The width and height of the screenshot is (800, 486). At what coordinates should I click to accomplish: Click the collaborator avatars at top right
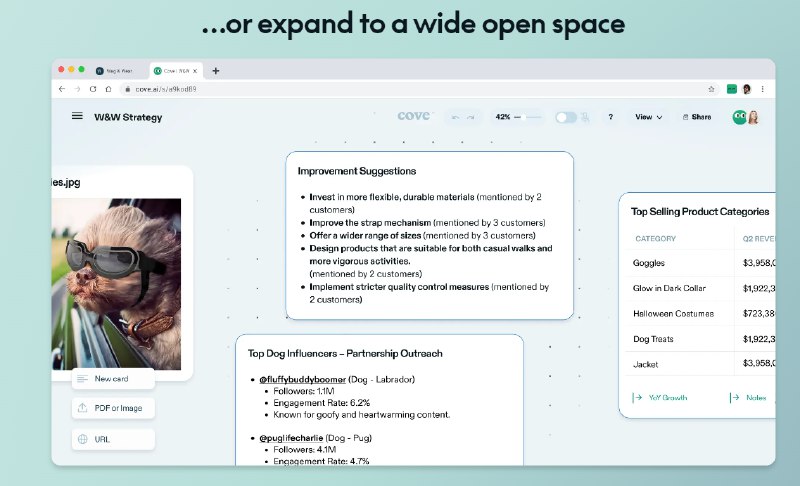coord(745,117)
